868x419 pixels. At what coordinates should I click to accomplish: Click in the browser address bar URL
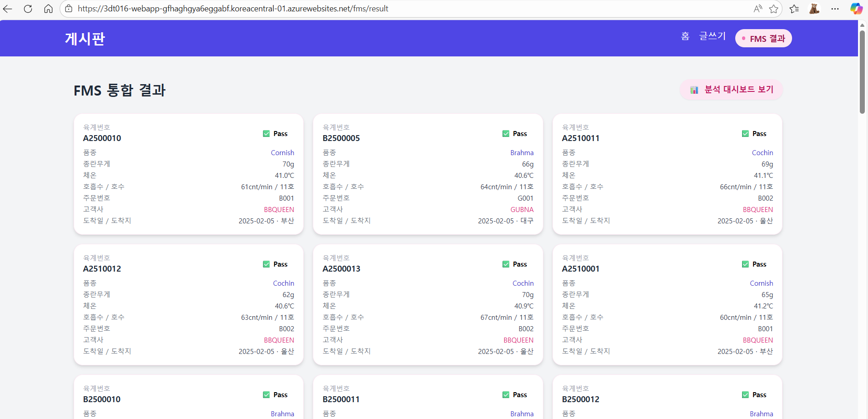pyautogui.click(x=233, y=9)
